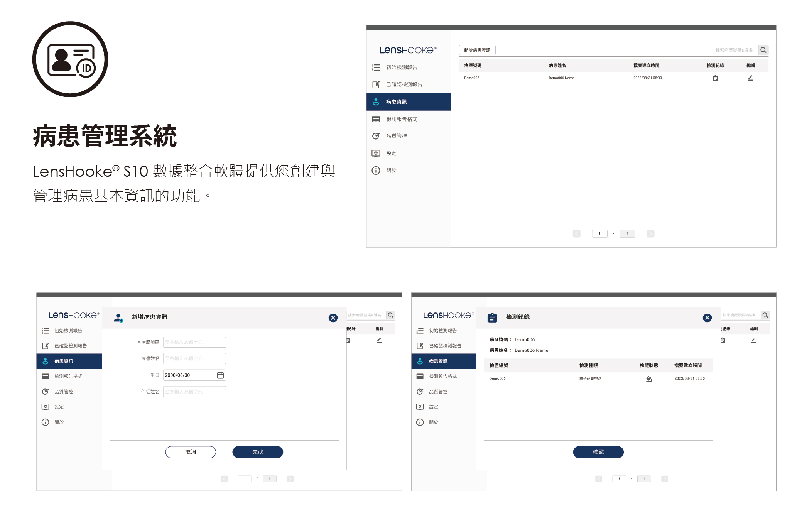This screenshot has height=532, width=802.
Task: Click the 病歷號碼 input field
Action: click(x=194, y=342)
